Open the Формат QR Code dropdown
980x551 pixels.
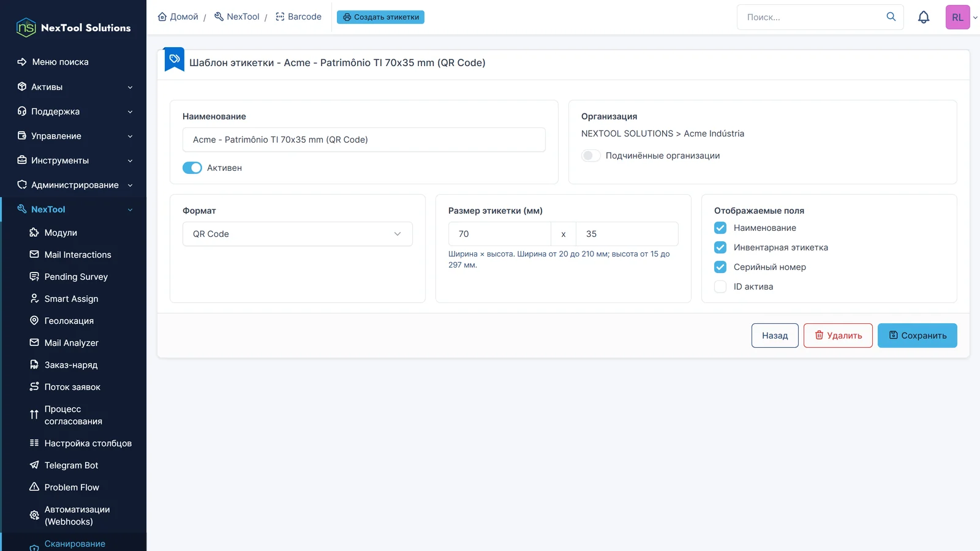pos(298,234)
